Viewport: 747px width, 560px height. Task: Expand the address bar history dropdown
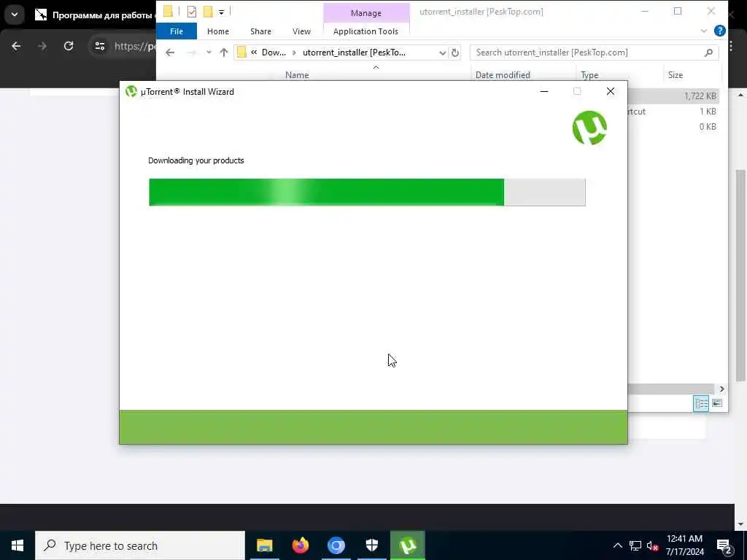[x=442, y=52]
